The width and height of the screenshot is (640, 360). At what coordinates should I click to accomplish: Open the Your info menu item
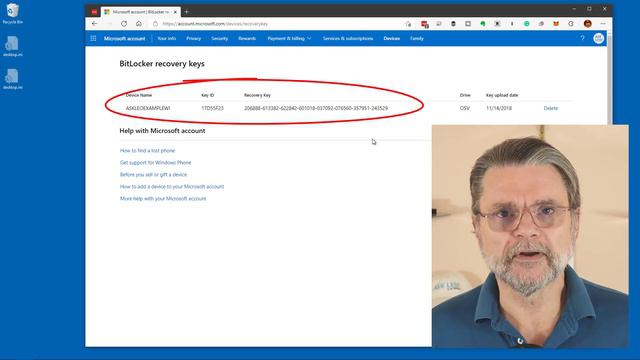[x=167, y=38]
